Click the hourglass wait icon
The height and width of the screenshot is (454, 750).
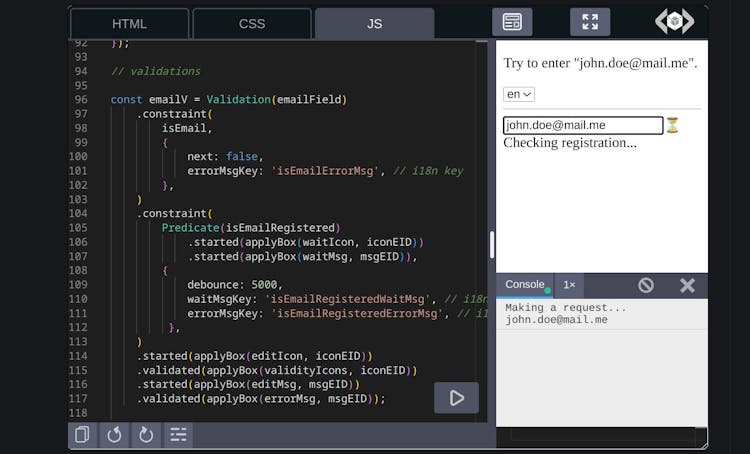click(x=673, y=125)
